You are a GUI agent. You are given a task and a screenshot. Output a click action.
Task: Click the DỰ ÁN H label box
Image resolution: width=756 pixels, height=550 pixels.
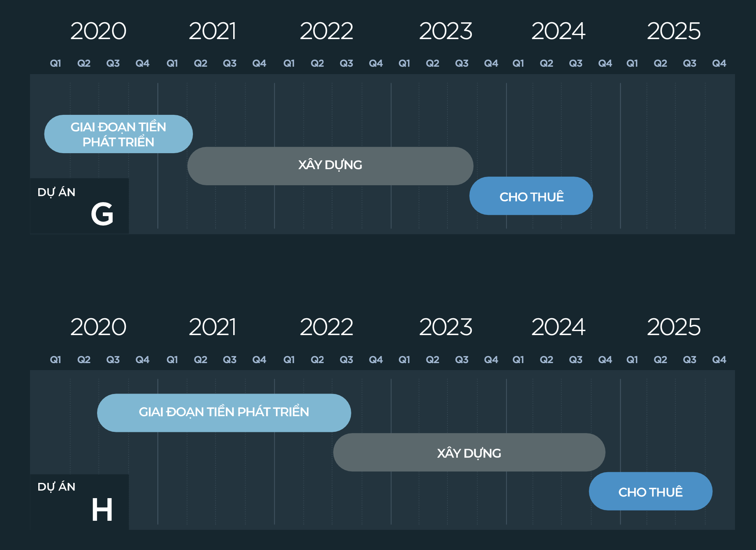click(79, 502)
